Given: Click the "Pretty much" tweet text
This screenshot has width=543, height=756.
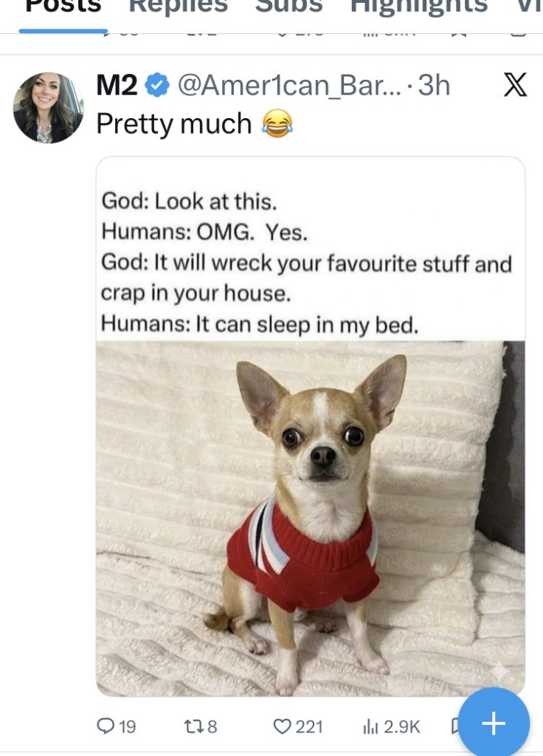Looking at the screenshot, I should pyautogui.click(x=174, y=124).
